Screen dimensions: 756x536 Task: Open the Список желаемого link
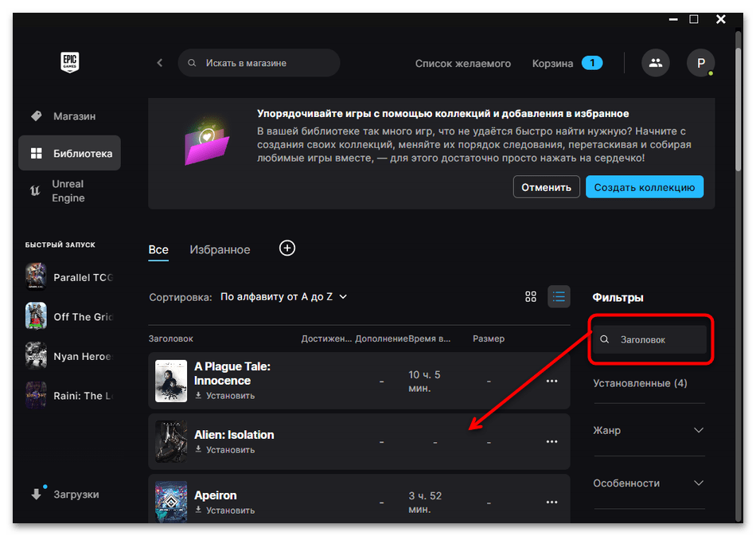point(463,63)
